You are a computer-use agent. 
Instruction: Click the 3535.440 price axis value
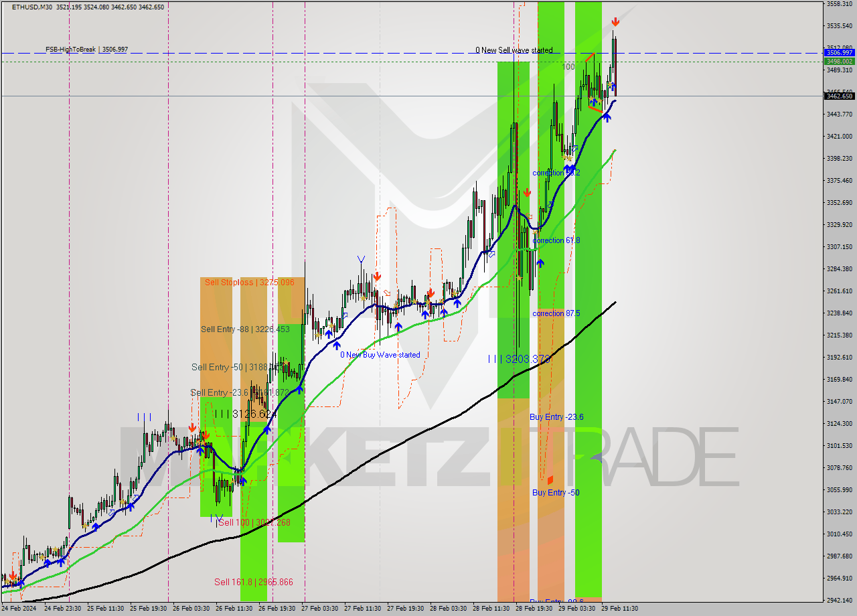click(839, 26)
